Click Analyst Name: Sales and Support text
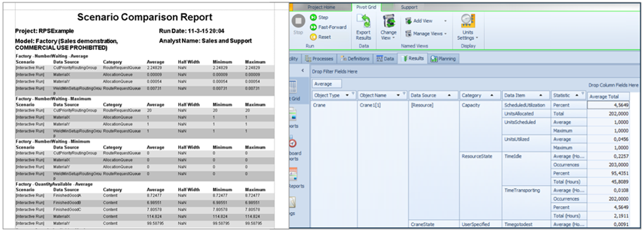644x232 pixels. (205, 41)
